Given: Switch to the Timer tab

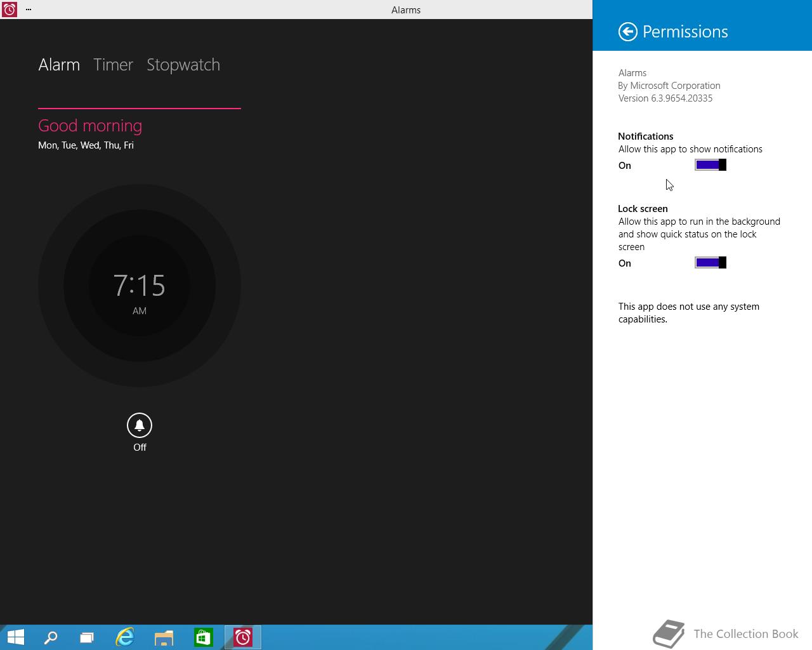Looking at the screenshot, I should pyautogui.click(x=113, y=65).
